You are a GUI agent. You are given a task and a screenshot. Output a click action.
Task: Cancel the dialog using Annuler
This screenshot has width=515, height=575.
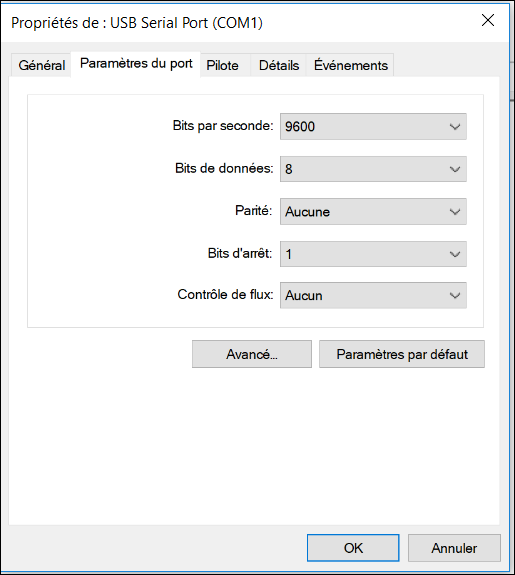454,548
